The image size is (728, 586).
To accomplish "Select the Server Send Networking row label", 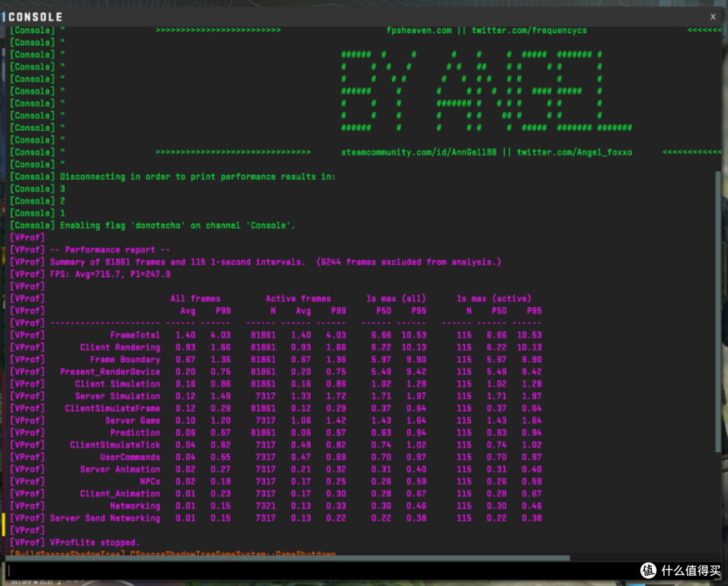I will click(x=105, y=518).
